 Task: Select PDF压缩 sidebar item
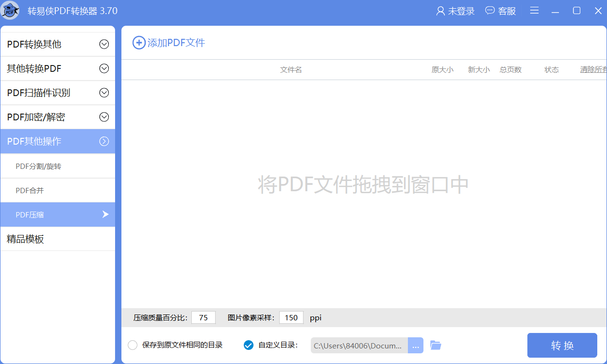click(x=58, y=215)
